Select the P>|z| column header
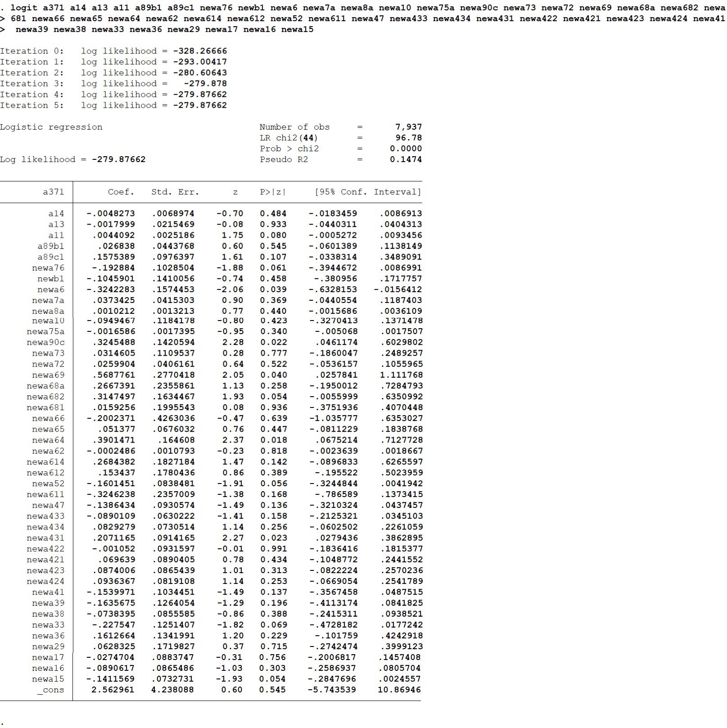This screenshot has width=727, height=728. [x=273, y=192]
